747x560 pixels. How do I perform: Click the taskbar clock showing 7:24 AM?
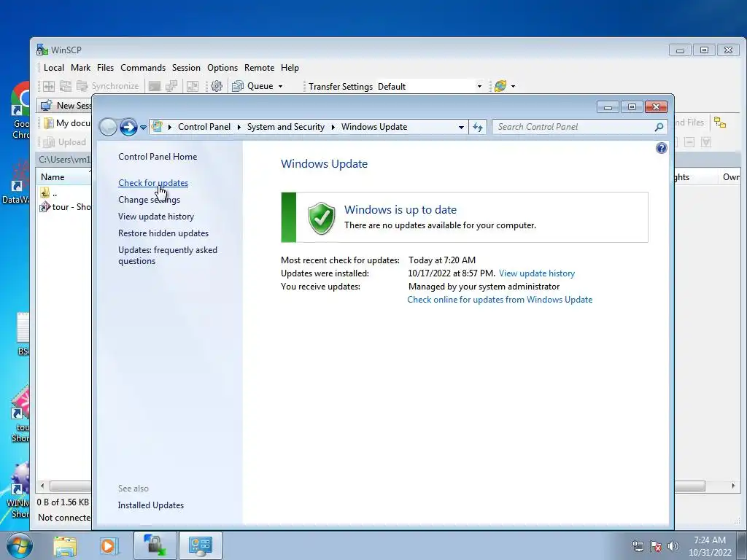(710, 546)
